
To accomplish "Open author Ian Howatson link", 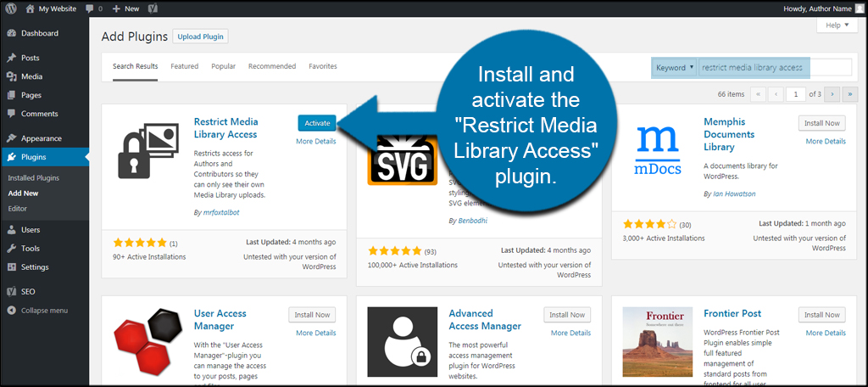I will pyautogui.click(x=733, y=194).
